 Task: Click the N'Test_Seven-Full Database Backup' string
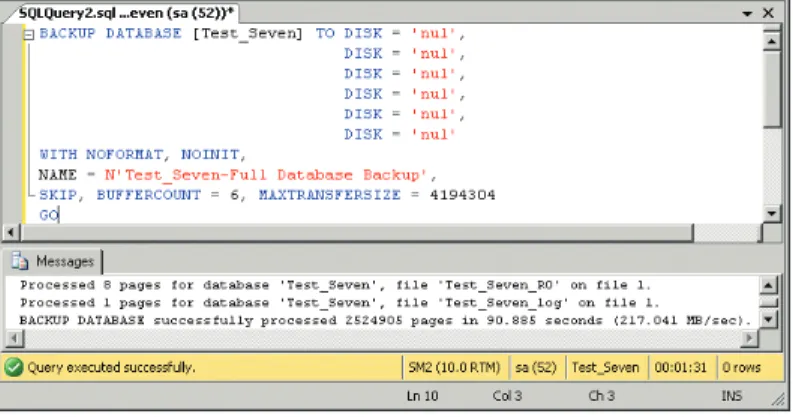tap(267, 175)
